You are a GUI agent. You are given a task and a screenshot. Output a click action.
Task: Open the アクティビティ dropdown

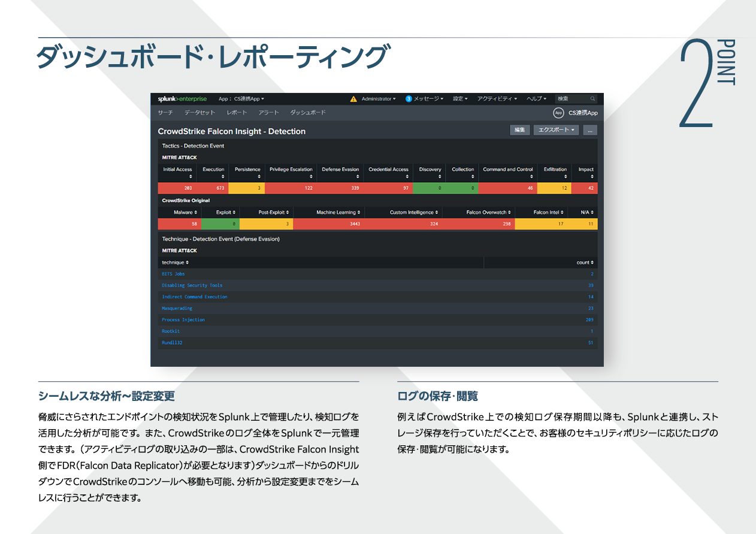pos(497,99)
